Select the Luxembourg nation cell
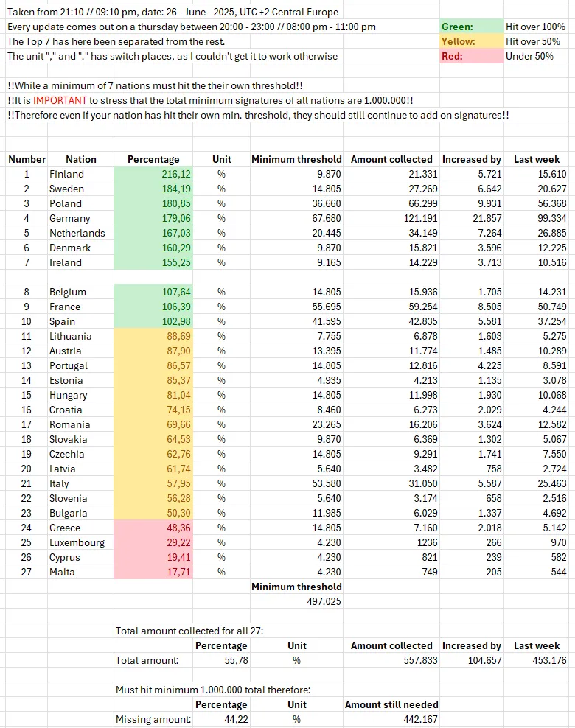The image size is (575, 728). (x=80, y=543)
